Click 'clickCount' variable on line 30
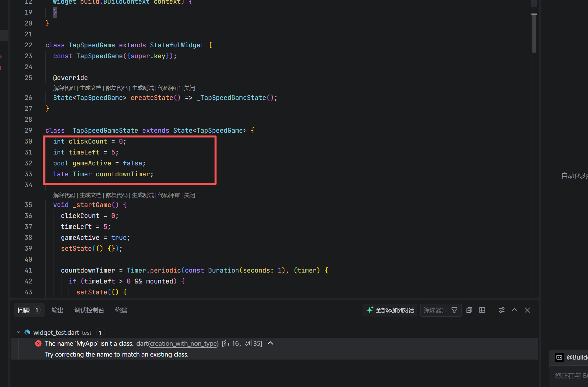The height and width of the screenshot is (387, 588). [88, 141]
